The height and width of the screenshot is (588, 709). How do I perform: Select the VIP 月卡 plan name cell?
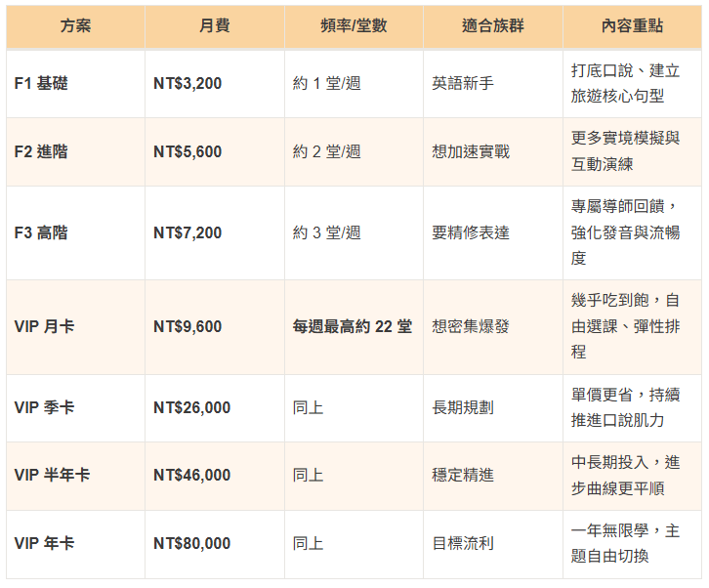(x=45, y=327)
